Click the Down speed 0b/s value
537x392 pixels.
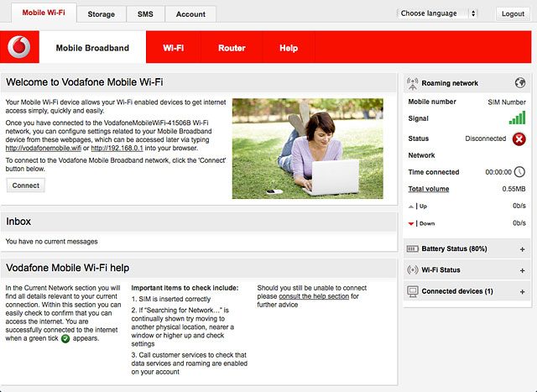click(x=519, y=223)
